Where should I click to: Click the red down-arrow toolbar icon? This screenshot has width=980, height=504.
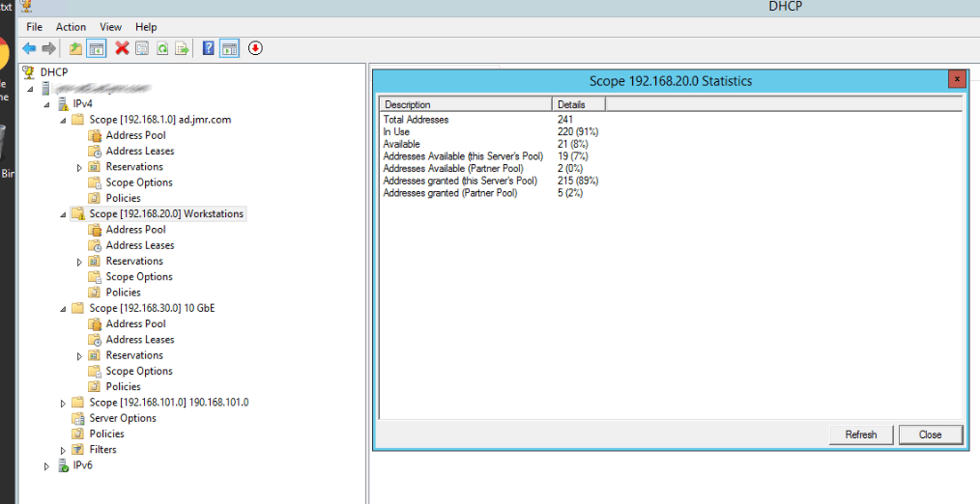pos(255,48)
